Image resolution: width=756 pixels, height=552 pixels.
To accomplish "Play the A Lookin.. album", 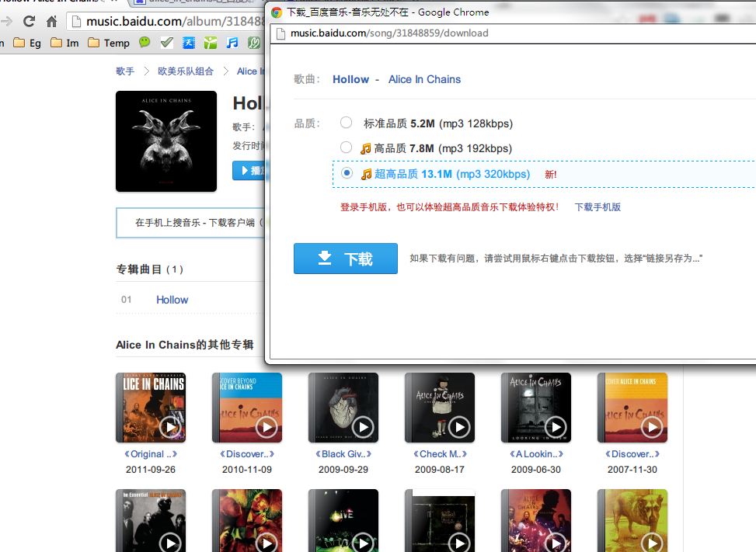I will [x=556, y=427].
